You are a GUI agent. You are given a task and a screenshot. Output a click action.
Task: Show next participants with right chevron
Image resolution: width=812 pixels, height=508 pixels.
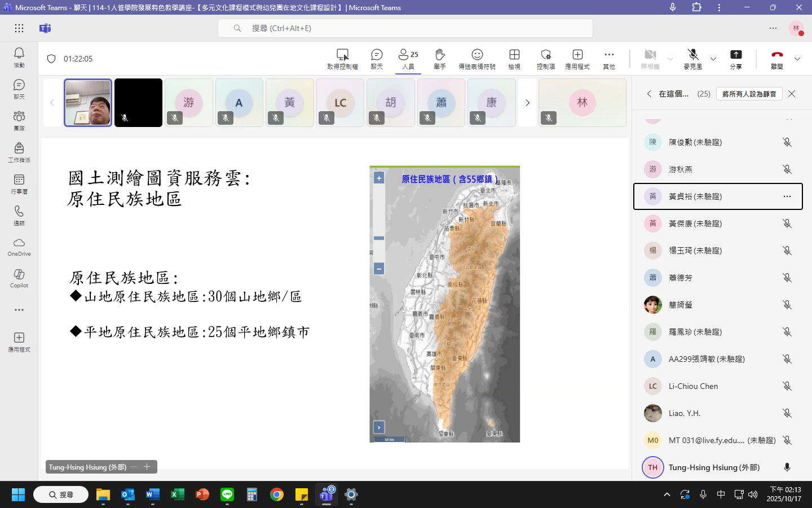pos(527,103)
